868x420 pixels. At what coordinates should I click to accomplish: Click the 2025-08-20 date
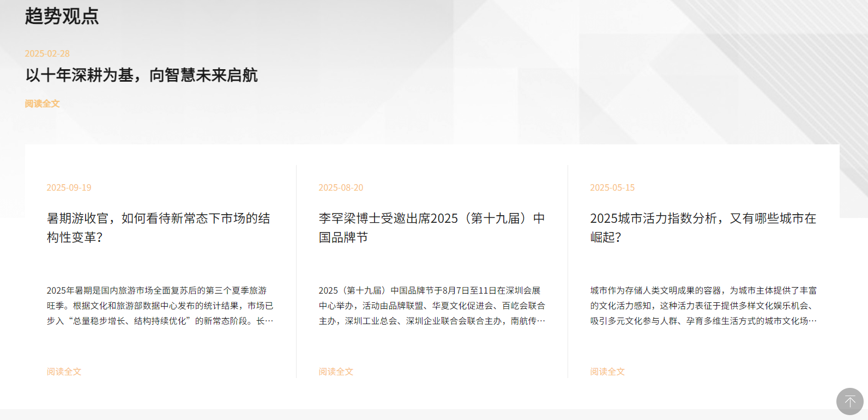pyautogui.click(x=341, y=187)
